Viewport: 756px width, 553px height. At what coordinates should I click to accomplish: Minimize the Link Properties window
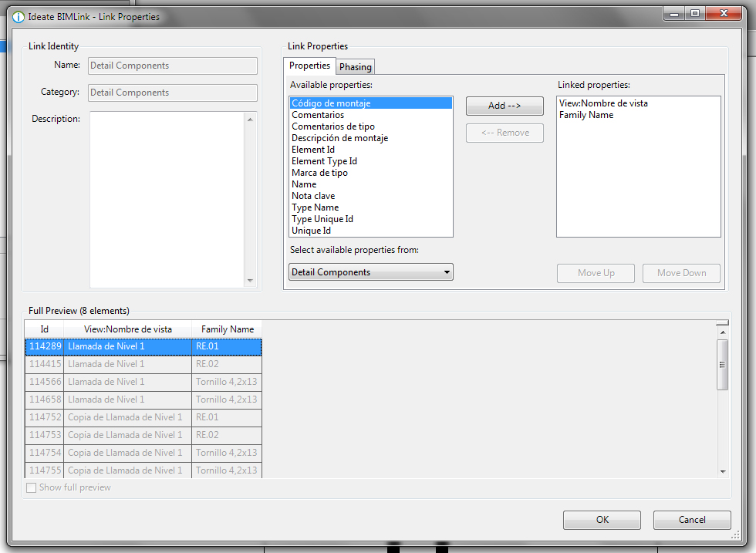pos(674,14)
